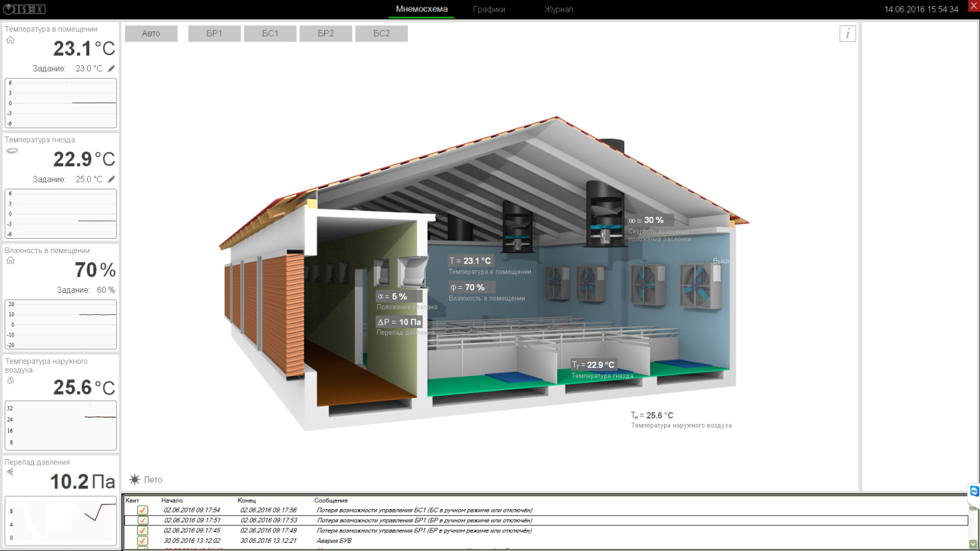Viewport: 980px width, 551px height.
Task: Click the info icon in the top-right corner
Action: [847, 34]
